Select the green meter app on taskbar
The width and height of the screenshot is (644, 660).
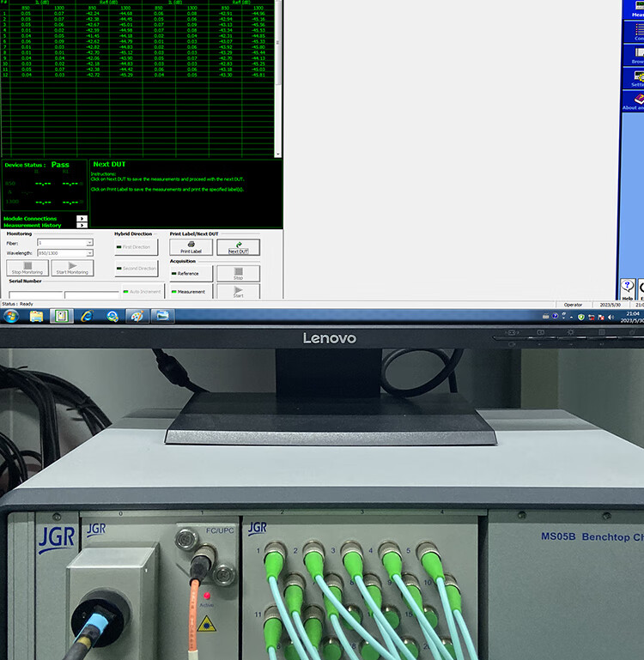pos(62,316)
